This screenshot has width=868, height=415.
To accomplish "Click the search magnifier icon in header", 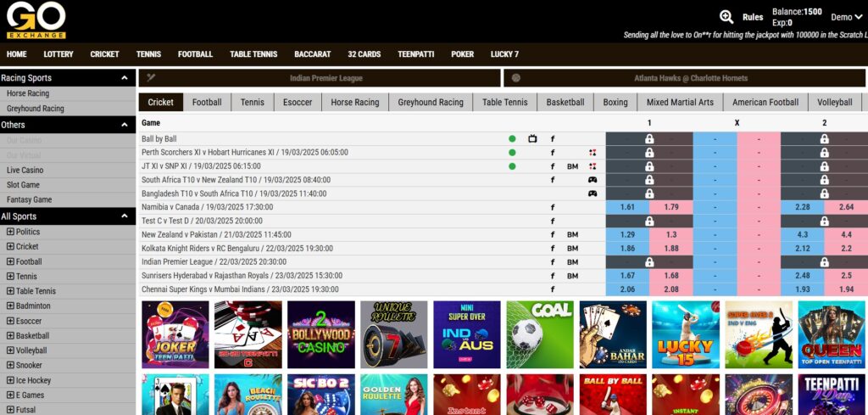I will 726,16.
